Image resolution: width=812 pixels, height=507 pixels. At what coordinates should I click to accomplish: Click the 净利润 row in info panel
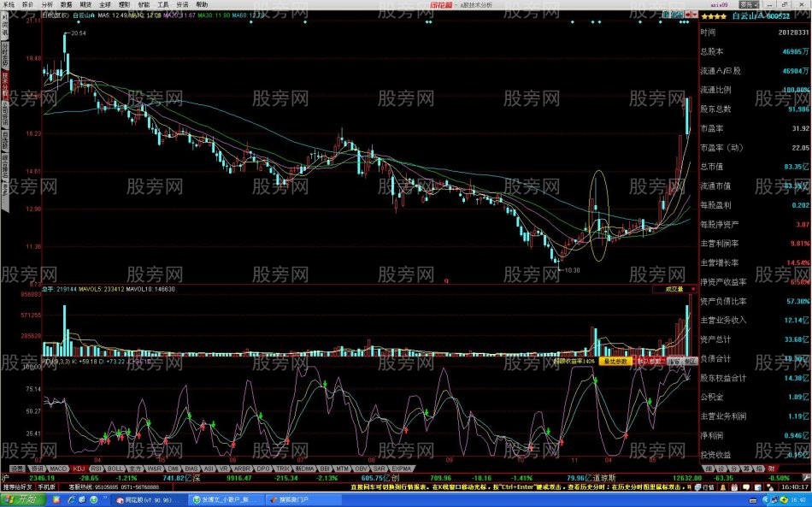click(755, 435)
